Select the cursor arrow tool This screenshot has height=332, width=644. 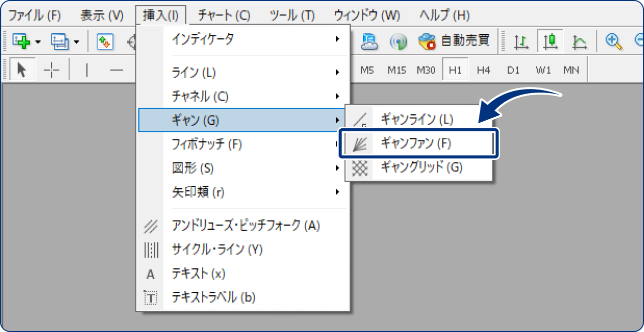tap(22, 69)
